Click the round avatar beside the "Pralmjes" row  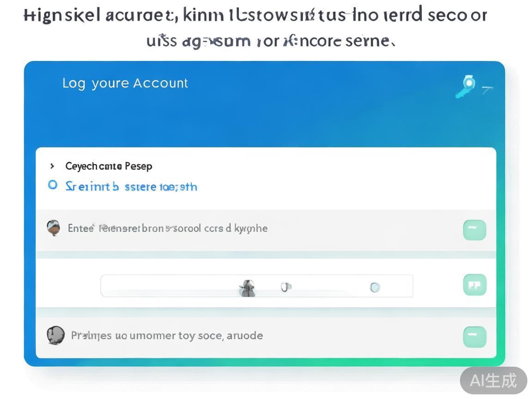(55, 335)
